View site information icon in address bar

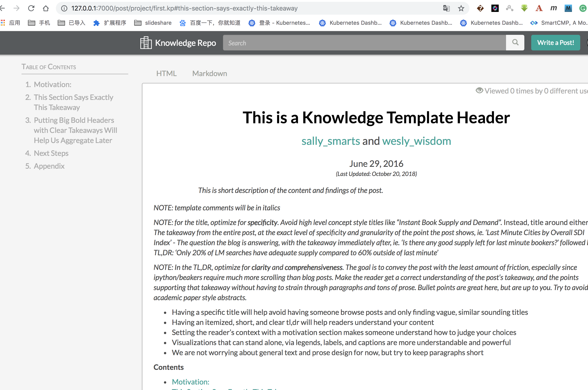pyautogui.click(x=64, y=8)
